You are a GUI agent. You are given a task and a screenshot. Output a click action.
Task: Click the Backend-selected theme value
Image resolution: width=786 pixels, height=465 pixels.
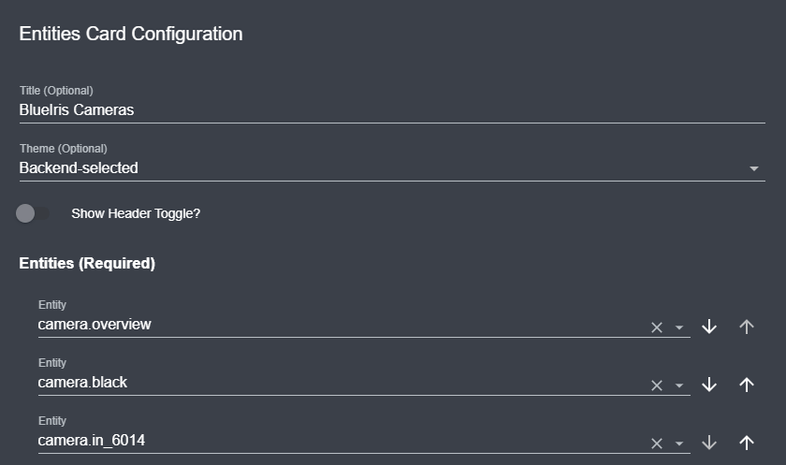[x=79, y=168]
